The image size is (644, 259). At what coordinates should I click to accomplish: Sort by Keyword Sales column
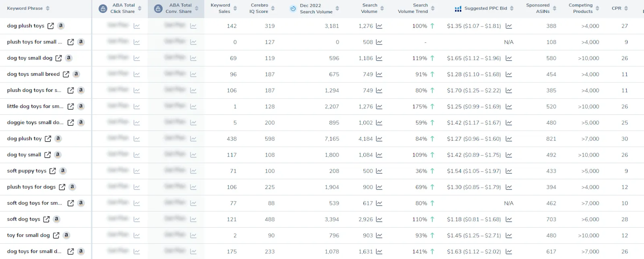coord(235,8)
